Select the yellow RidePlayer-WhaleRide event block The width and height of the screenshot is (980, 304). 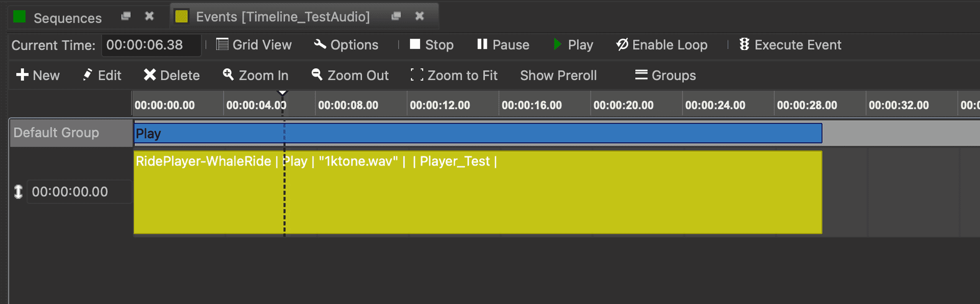[x=477, y=199]
